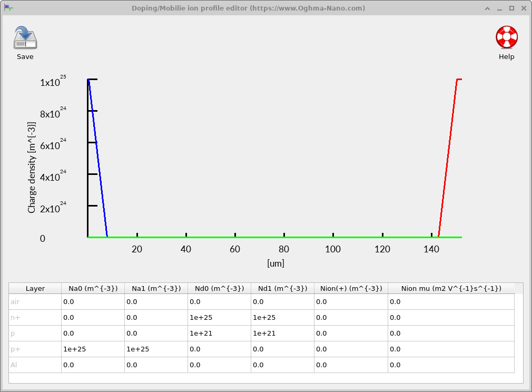Image resolution: width=532 pixels, height=392 pixels.
Task: Edit the Nion mu value of the air layer
Action: coord(450,301)
